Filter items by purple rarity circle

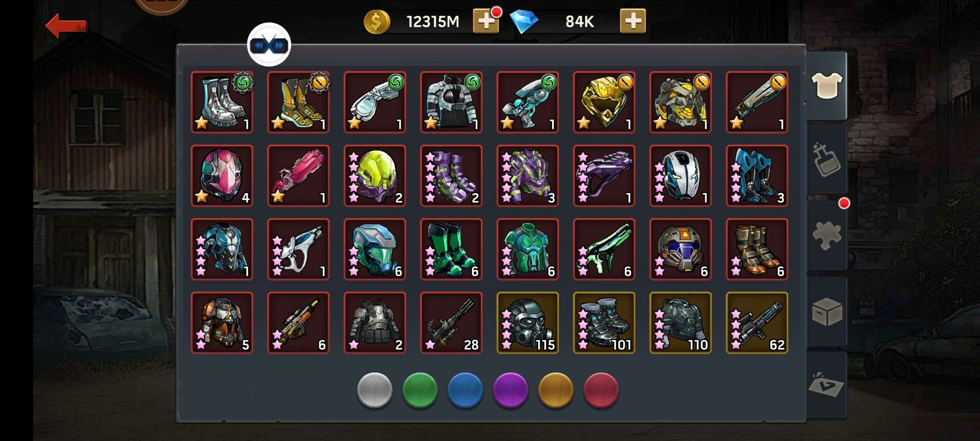point(510,390)
